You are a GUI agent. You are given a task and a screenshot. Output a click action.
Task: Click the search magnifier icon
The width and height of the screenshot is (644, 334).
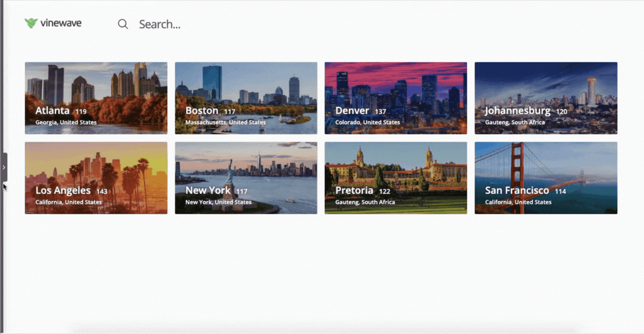pyautogui.click(x=123, y=24)
